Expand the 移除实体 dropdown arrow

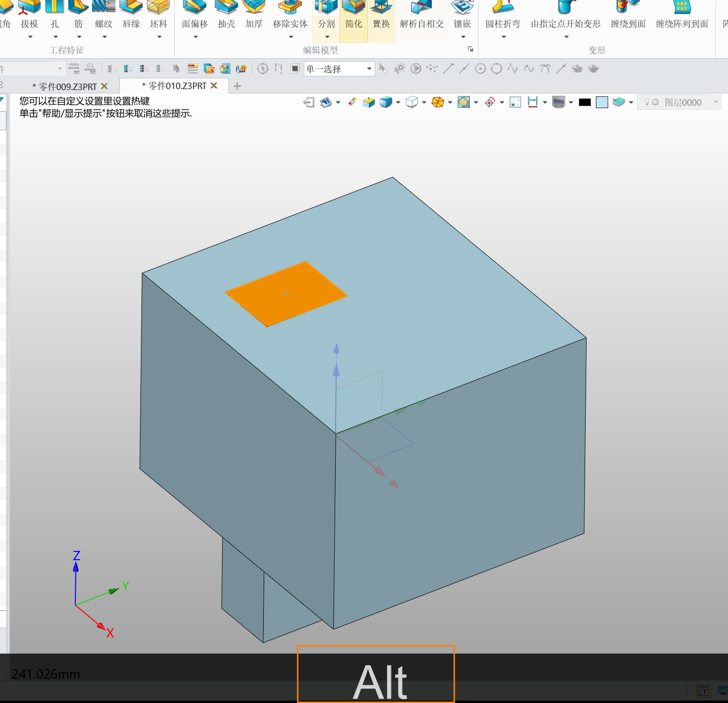pos(291,37)
